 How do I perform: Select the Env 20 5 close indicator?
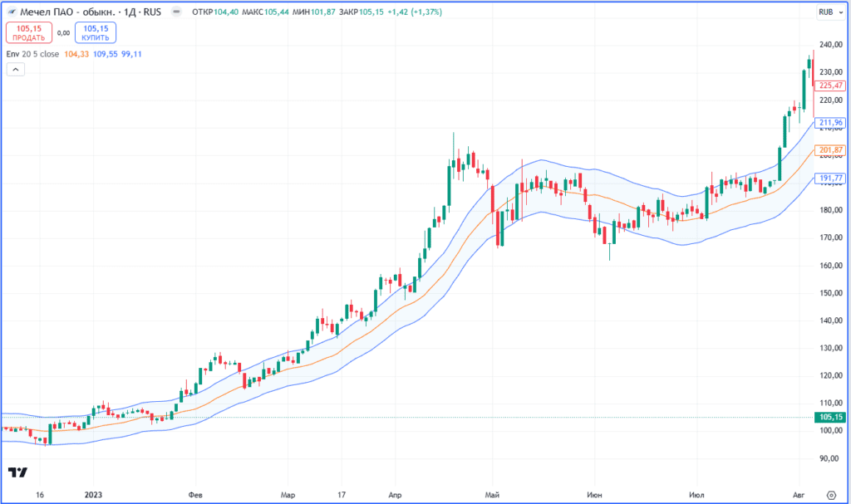[x=32, y=54]
